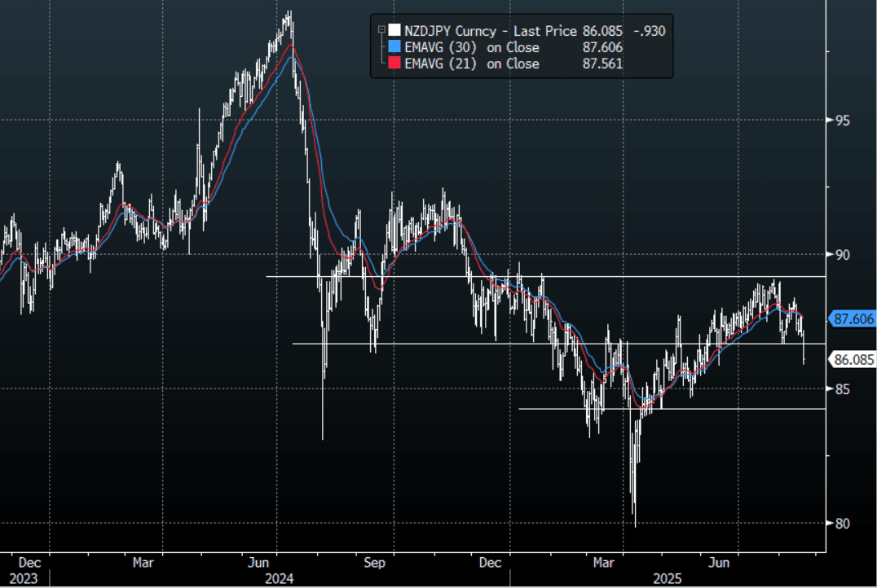
Task: Click the blue EMAVG (30) color swatch
Action: 394,46
